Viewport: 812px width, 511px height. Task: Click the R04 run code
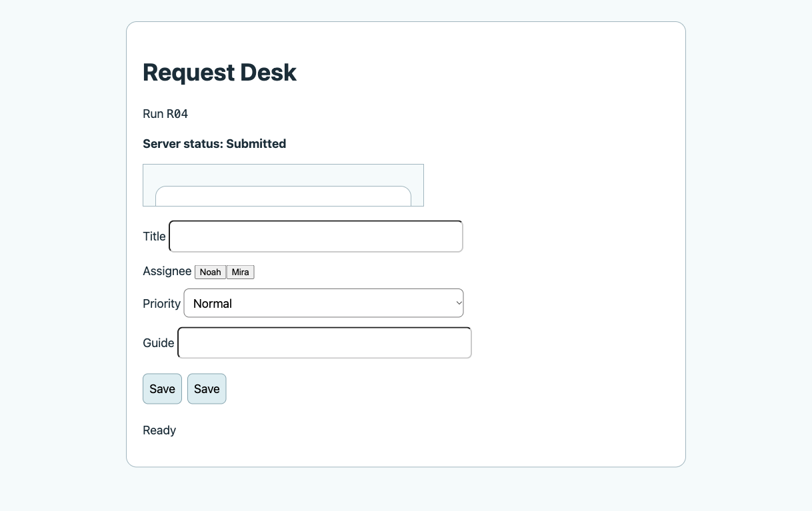[x=177, y=114]
